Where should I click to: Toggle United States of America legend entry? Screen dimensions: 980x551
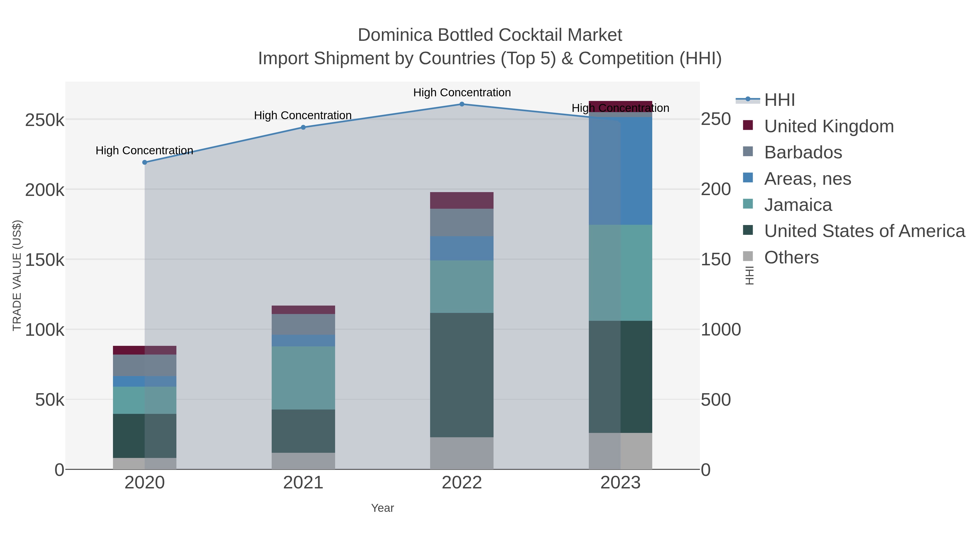pyautogui.click(x=854, y=231)
